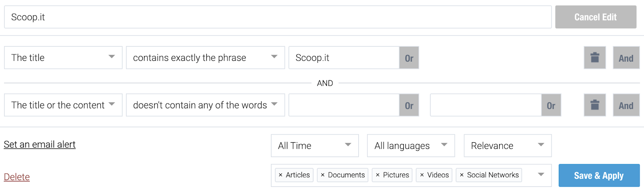644x191 pixels.
Task: Click the Cancel Edit button
Action: [596, 17]
